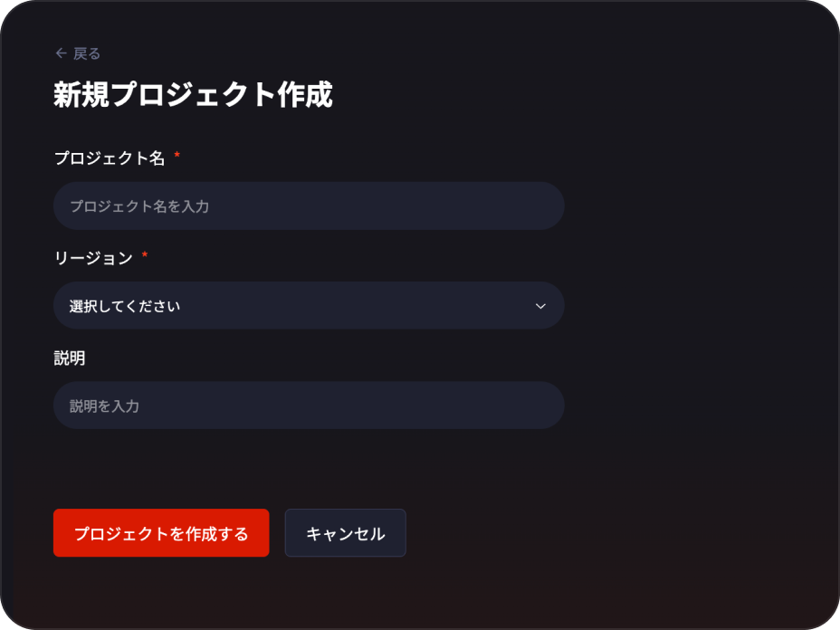This screenshot has width=840, height=630.
Task: Click inside the プロジェクト名を入力 field
Action: [x=308, y=205]
